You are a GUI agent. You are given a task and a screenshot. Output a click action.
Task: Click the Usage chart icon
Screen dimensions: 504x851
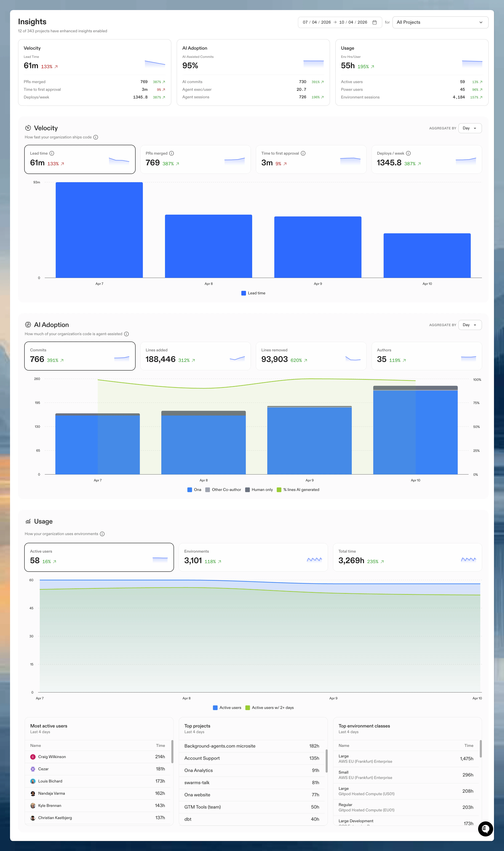coord(28,521)
